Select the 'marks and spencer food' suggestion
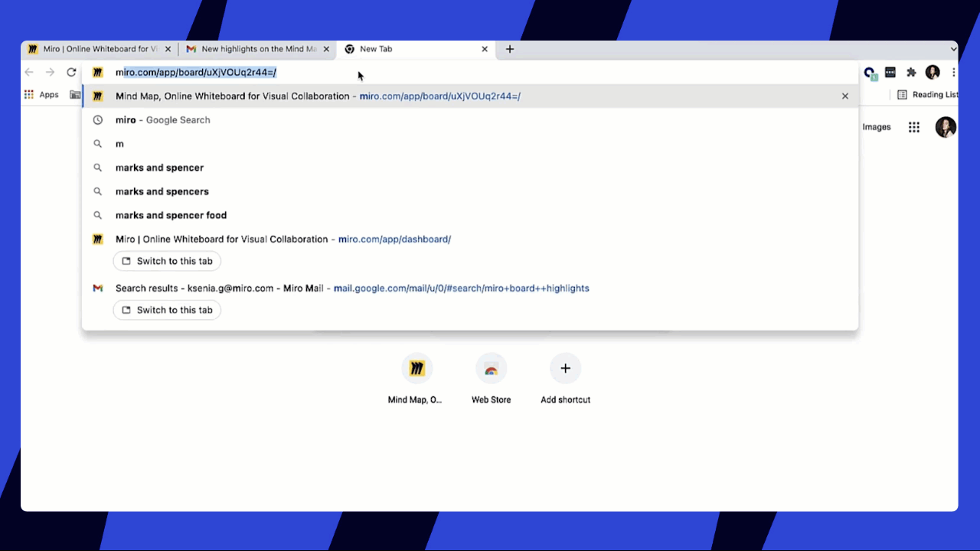The width and height of the screenshot is (980, 551). [171, 216]
